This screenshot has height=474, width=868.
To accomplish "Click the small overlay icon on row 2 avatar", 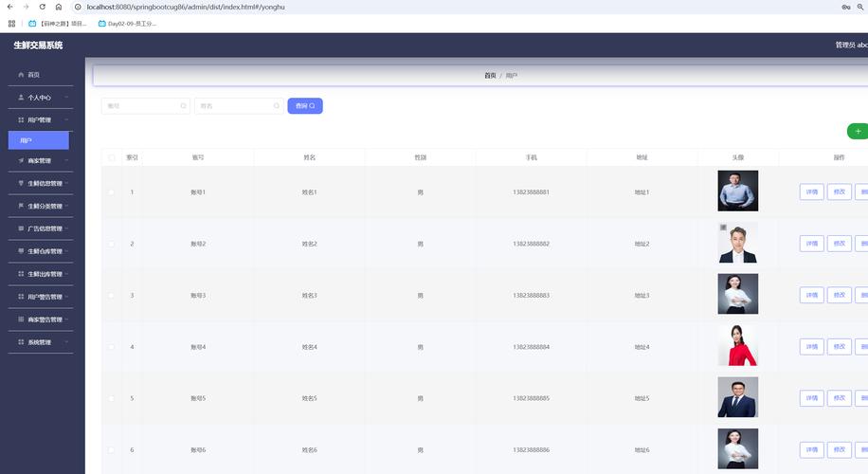I will [723, 228].
